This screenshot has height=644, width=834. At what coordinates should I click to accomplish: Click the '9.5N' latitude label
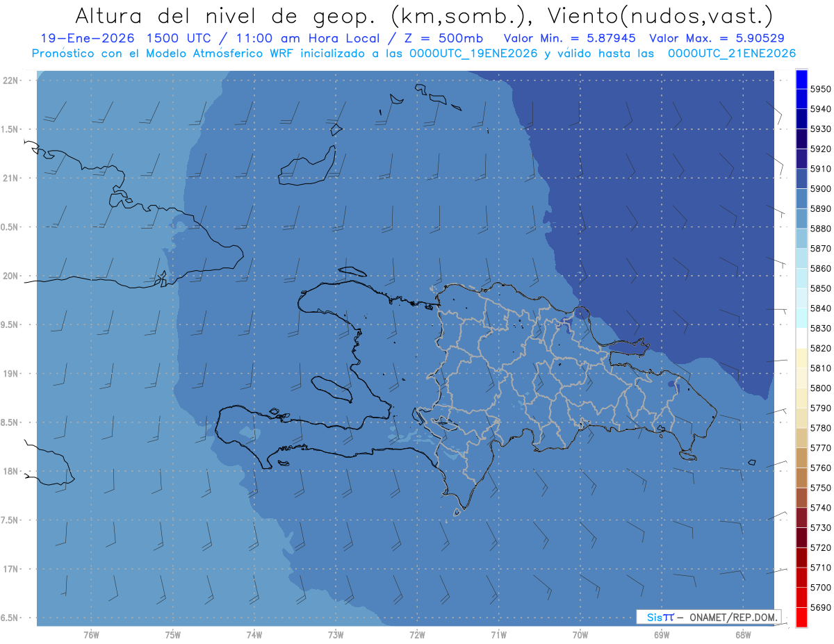point(9,324)
